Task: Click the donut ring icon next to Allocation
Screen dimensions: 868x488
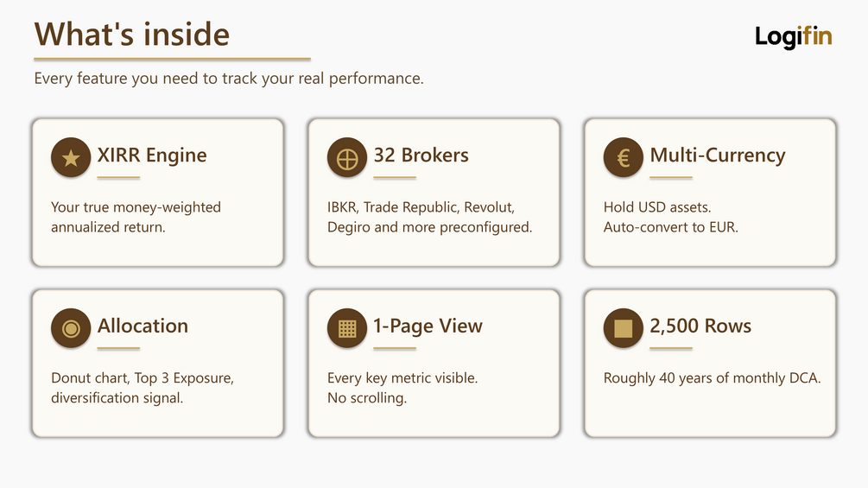Action: pos(71,328)
